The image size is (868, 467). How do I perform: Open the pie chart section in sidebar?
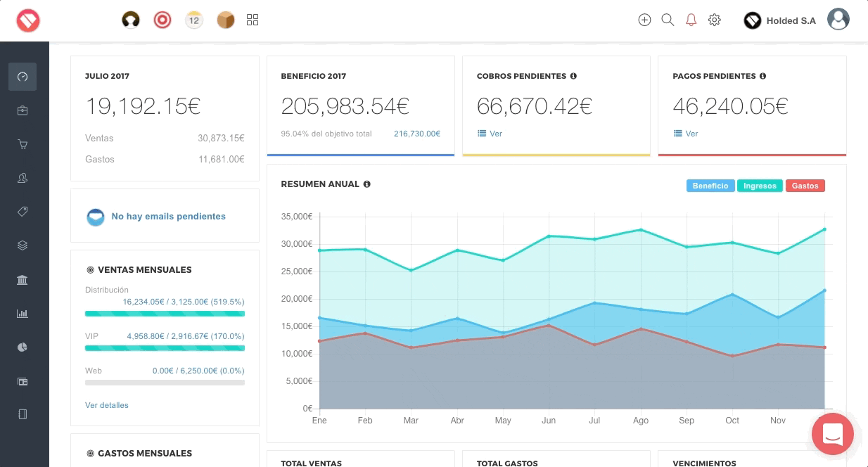point(23,347)
